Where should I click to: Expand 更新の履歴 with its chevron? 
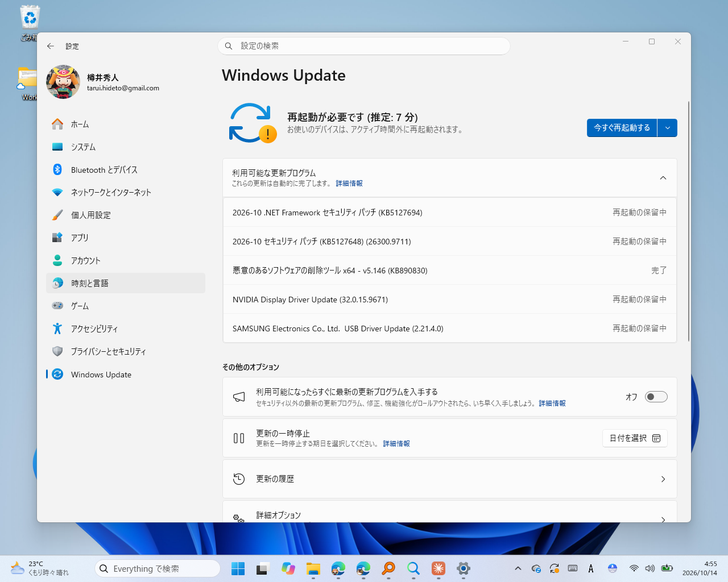(663, 479)
